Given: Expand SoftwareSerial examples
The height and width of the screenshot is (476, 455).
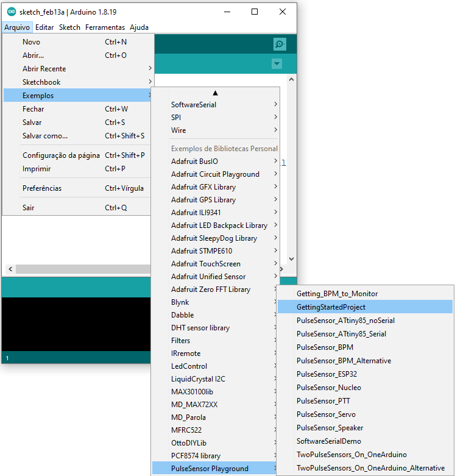Looking at the screenshot, I should pyautogui.click(x=216, y=104).
